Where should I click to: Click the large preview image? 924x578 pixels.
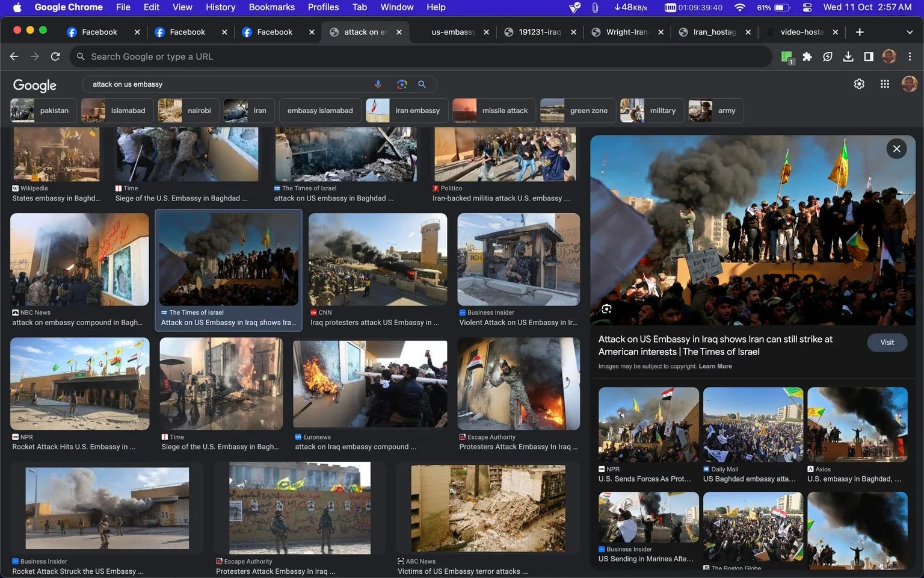(753, 230)
